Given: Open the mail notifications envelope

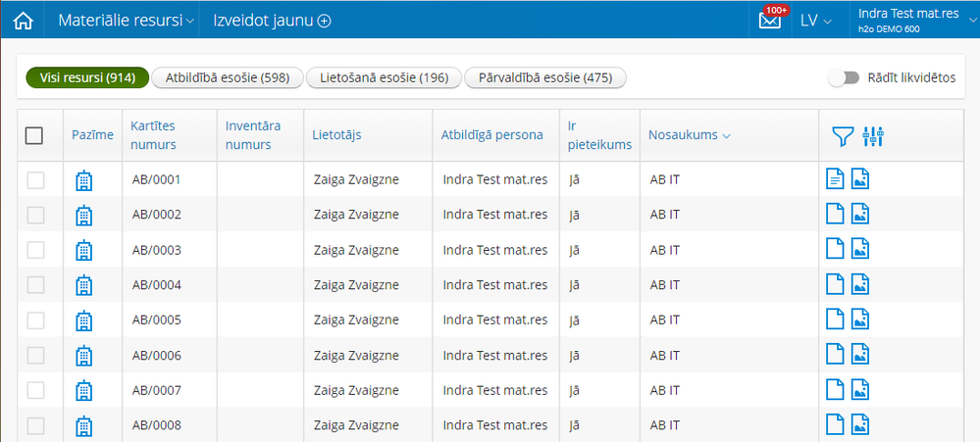Looking at the screenshot, I should (770, 20).
